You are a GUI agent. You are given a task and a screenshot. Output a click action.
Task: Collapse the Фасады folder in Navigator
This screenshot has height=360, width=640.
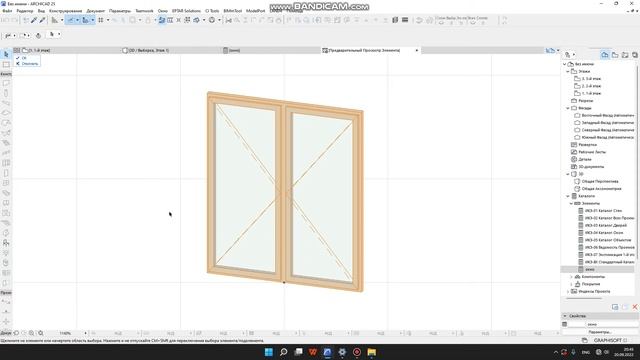[568, 108]
